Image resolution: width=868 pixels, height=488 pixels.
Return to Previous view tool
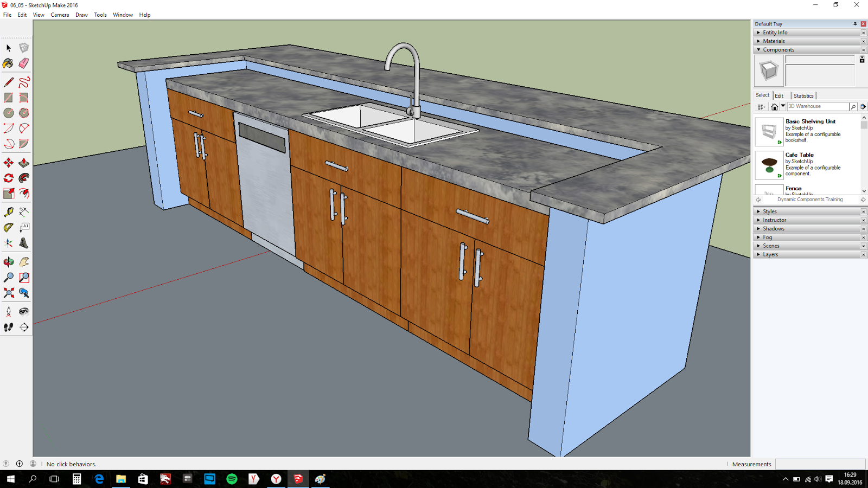pyautogui.click(x=24, y=293)
